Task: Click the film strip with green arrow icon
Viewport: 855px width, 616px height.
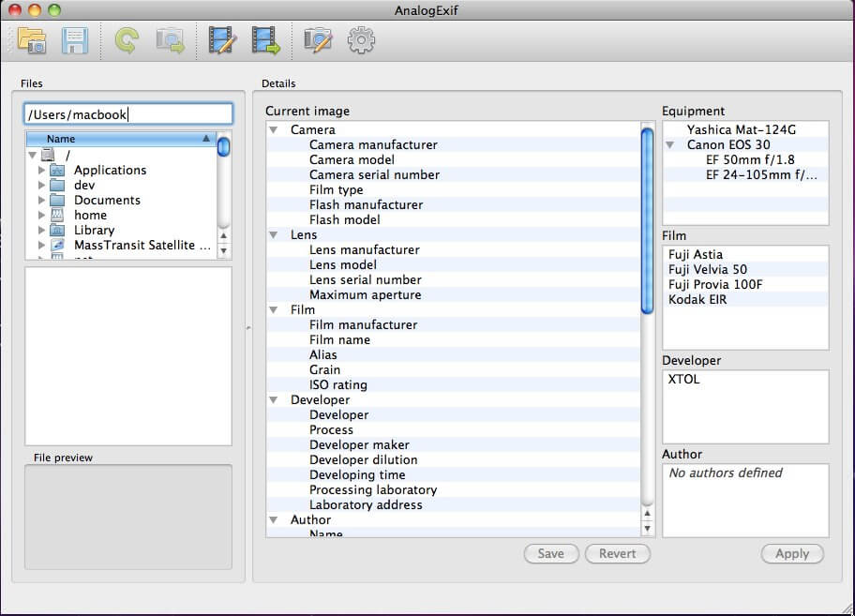Action: pos(267,40)
